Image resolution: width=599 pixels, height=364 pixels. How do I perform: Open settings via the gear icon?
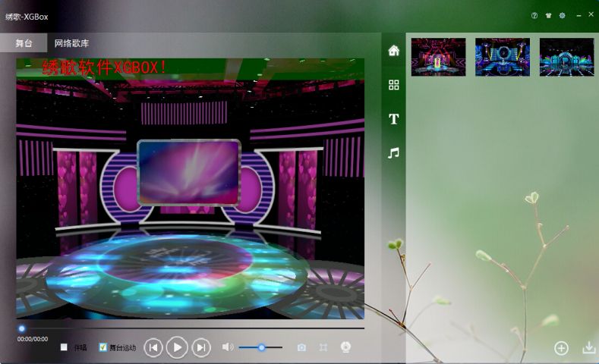pyautogui.click(x=562, y=15)
